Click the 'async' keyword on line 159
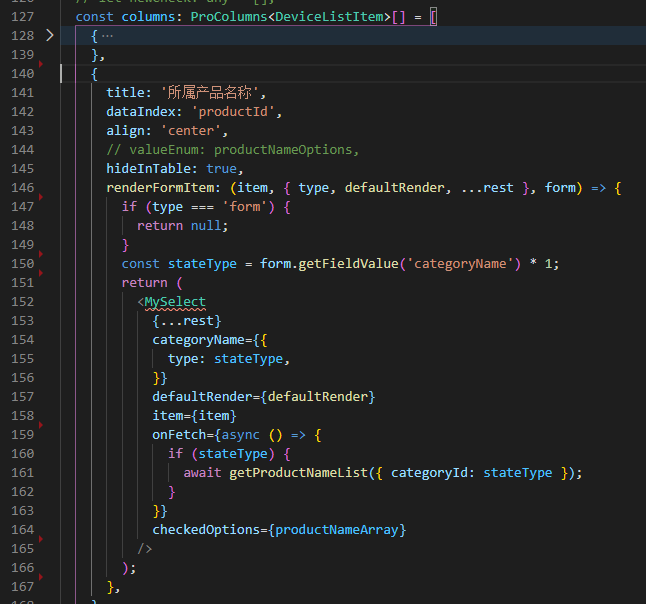 click(241, 435)
